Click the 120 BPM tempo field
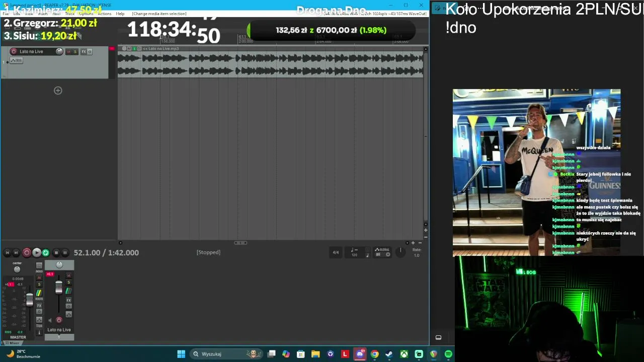Viewport: 644px width, 362px height. tap(354, 255)
